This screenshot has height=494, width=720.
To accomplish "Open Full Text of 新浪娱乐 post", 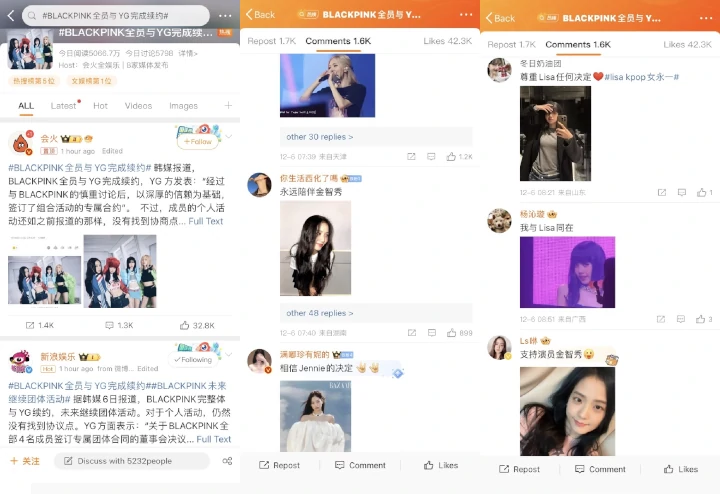I will pos(214,439).
